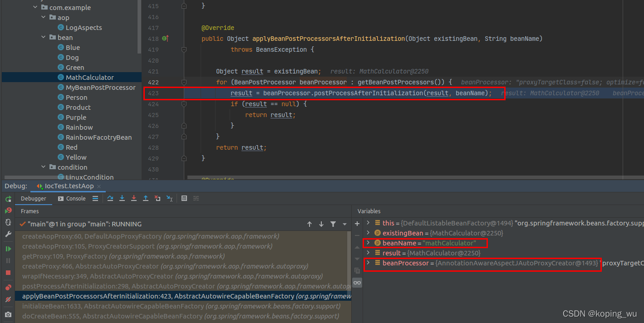Open MyBeanPostProcessor class
Image resolution: width=644 pixels, height=323 pixels.
click(x=101, y=88)
